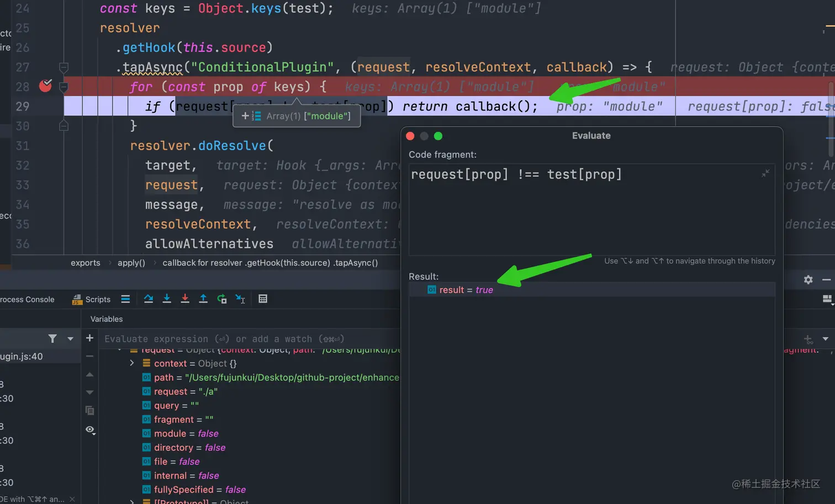Click the Step Out debugger icon

tap(203, 299)
